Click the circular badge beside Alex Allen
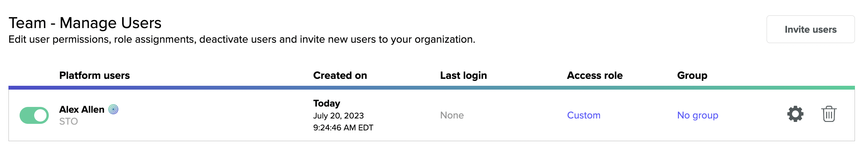The height and width of the screenshot is (160, 868). (x=113, y=110)
